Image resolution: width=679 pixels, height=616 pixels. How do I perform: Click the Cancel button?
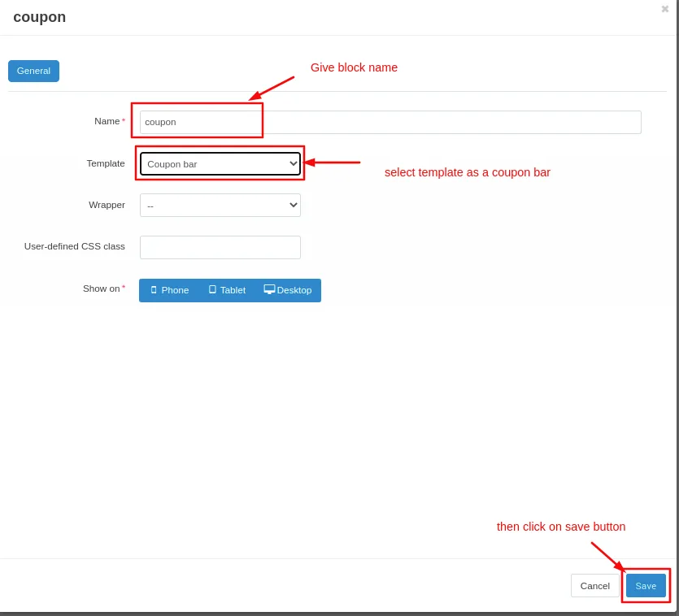tap(594, 586)
